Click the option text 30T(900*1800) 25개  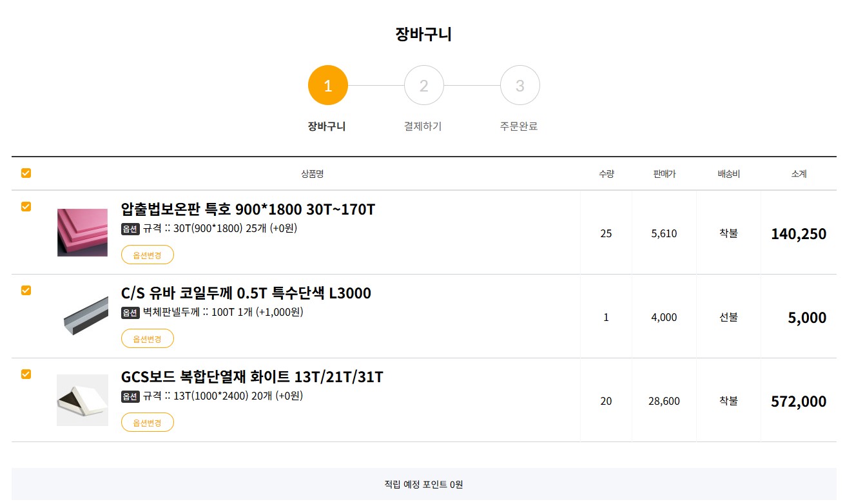click(220, 228)
